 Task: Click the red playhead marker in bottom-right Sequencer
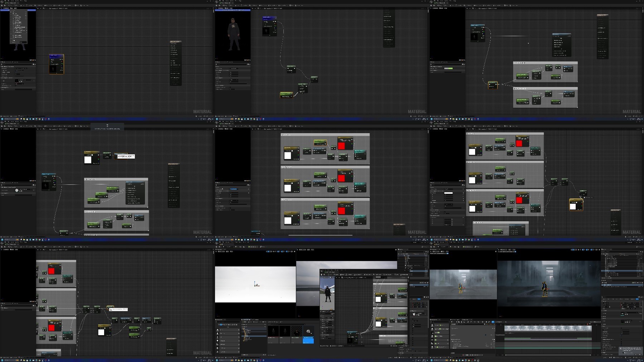pyautogui.click(x=588, y=324)
